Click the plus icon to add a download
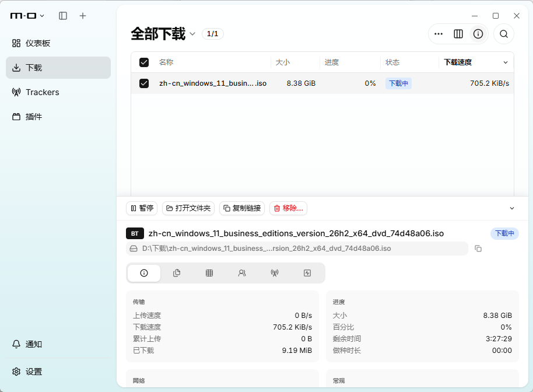This screenshot has height=392, width=533. 83,16
